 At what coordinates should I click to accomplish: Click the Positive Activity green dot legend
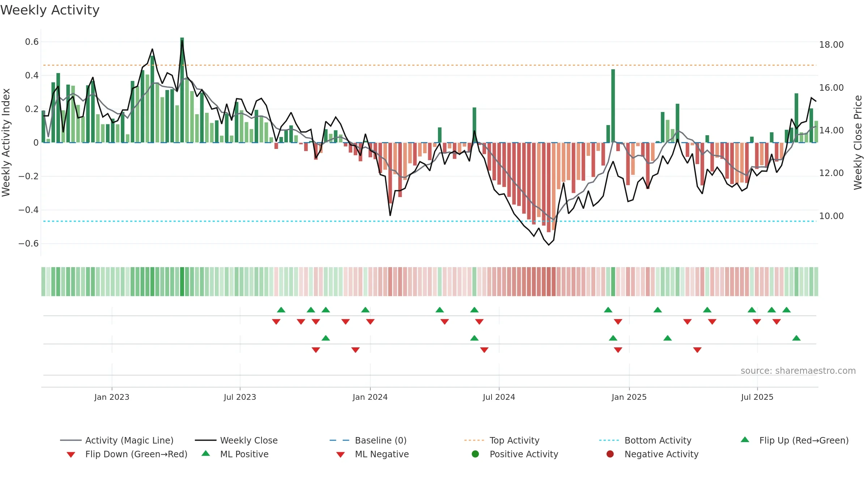[x=476, y=454]
